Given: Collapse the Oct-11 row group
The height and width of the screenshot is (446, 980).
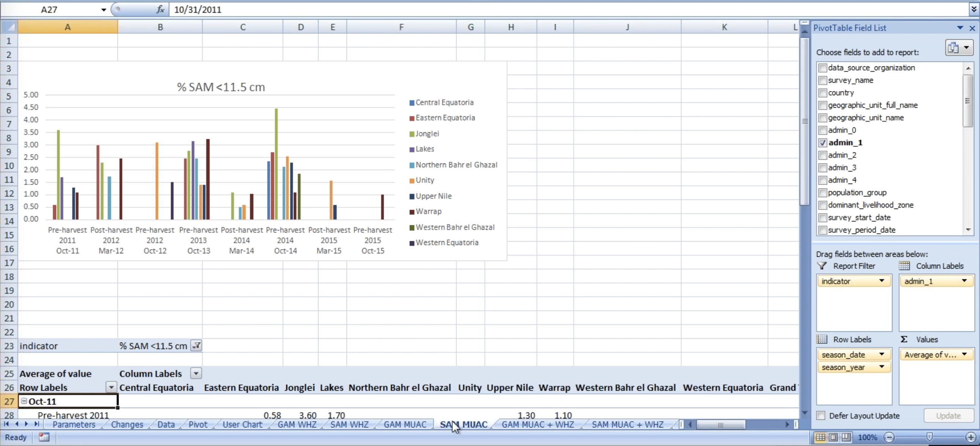Looking at the screenshot, I should pos(24,401).
